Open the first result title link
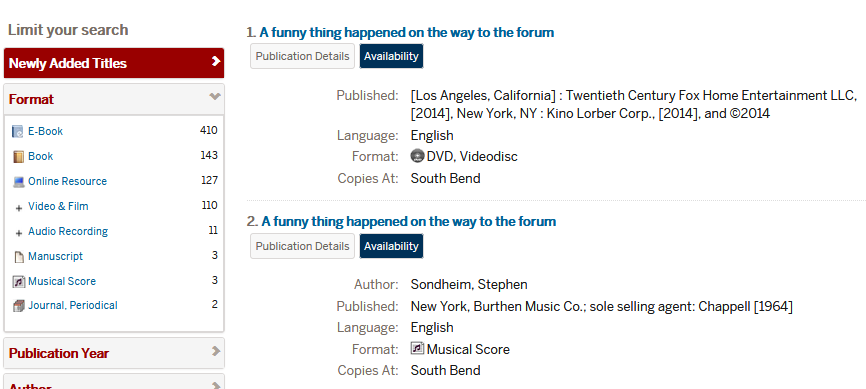The height and width of the screenshot is (389, 866). point(406,33)
